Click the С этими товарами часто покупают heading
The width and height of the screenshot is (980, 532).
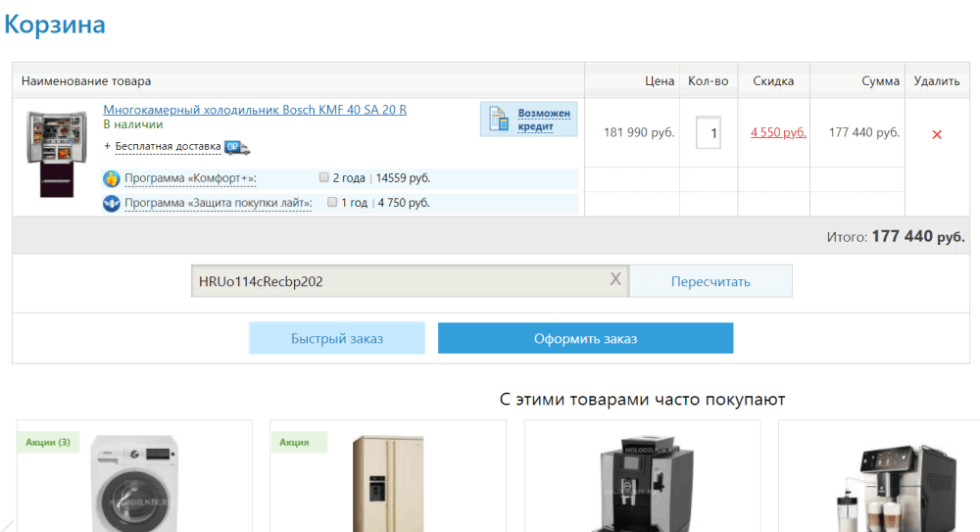point(642,399)
